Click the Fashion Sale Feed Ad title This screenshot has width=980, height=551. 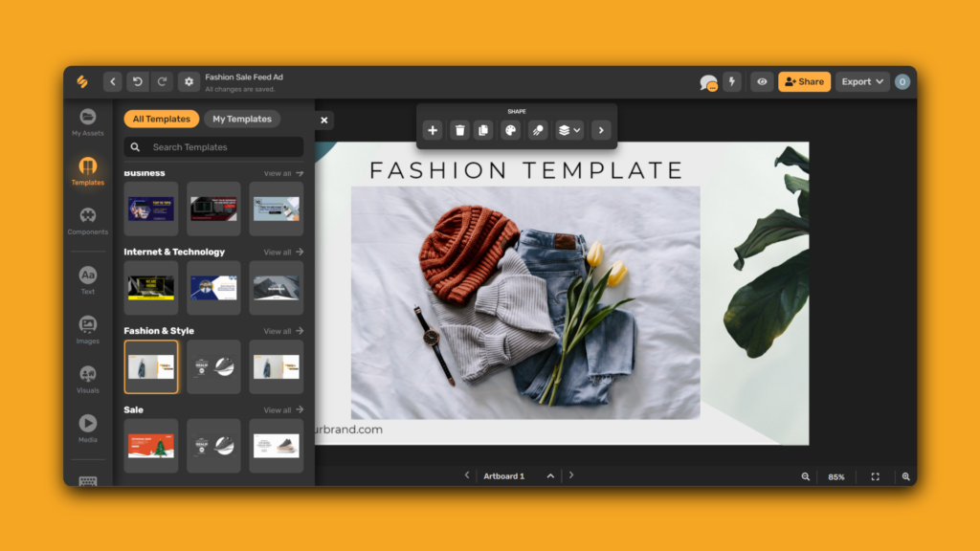click(x=244, y=77)
